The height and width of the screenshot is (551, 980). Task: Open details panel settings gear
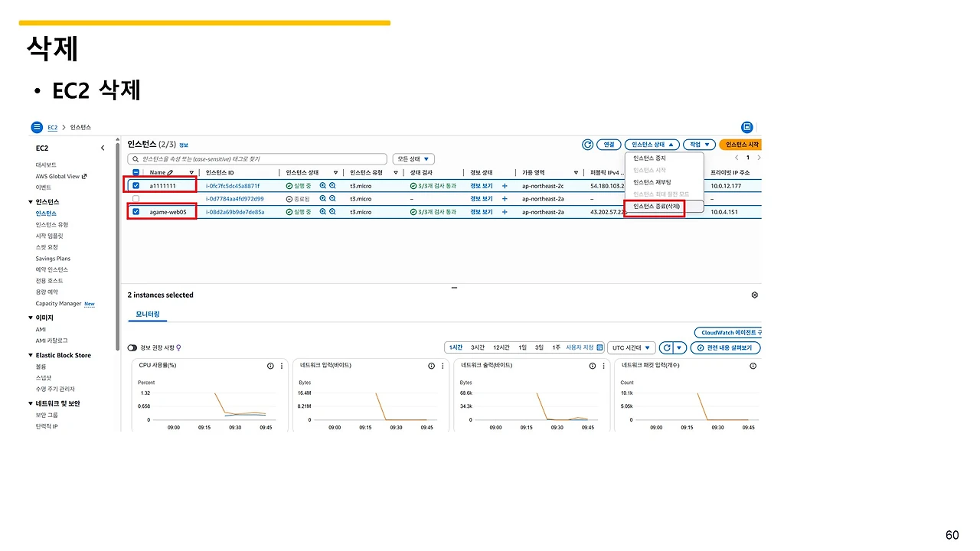(x=755, y=295)
